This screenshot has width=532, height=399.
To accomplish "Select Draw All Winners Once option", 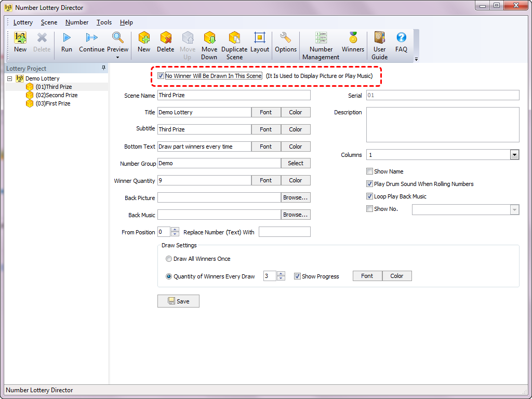I will (168, 259).
